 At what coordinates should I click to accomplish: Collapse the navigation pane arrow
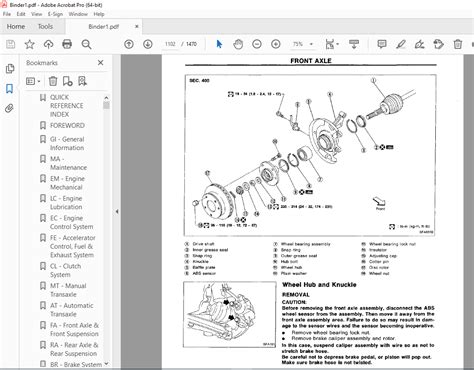click(117, 211)
